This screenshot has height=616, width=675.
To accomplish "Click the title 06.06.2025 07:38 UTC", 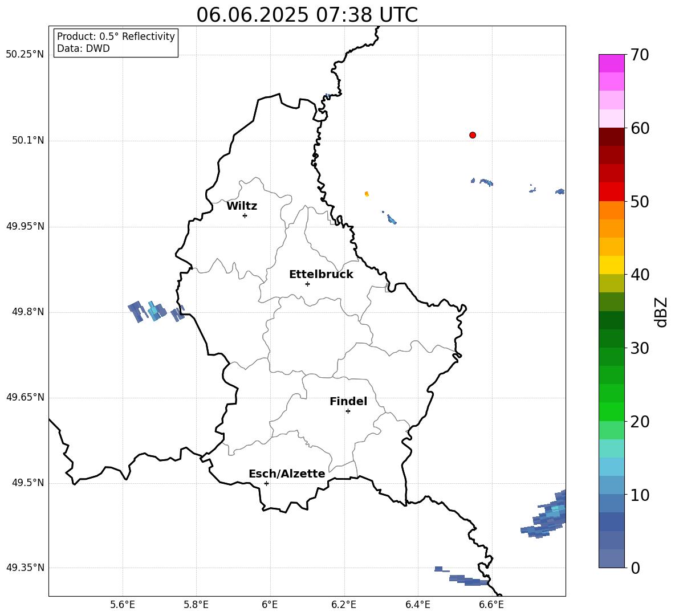I will point(307,15).
